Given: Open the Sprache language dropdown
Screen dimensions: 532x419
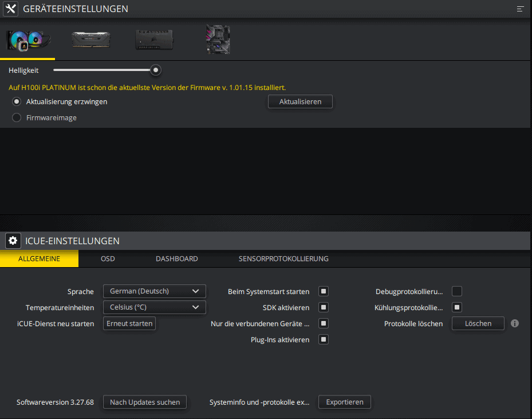Looking at the screenshot, I should coord(155,291).
